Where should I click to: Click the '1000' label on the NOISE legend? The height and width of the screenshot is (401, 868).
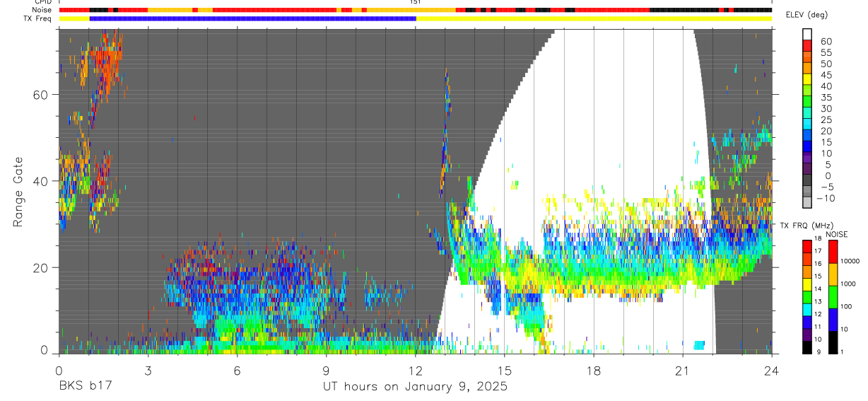coord(848,284)
